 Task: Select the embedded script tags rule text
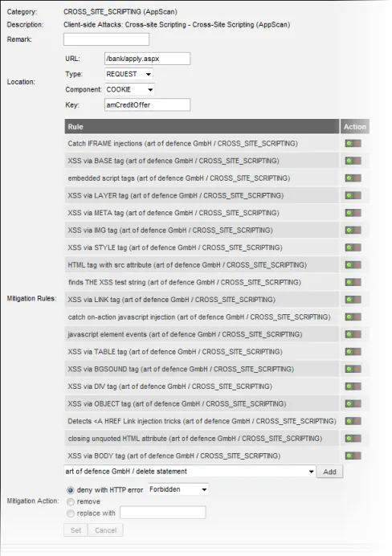tap(179, 178)
